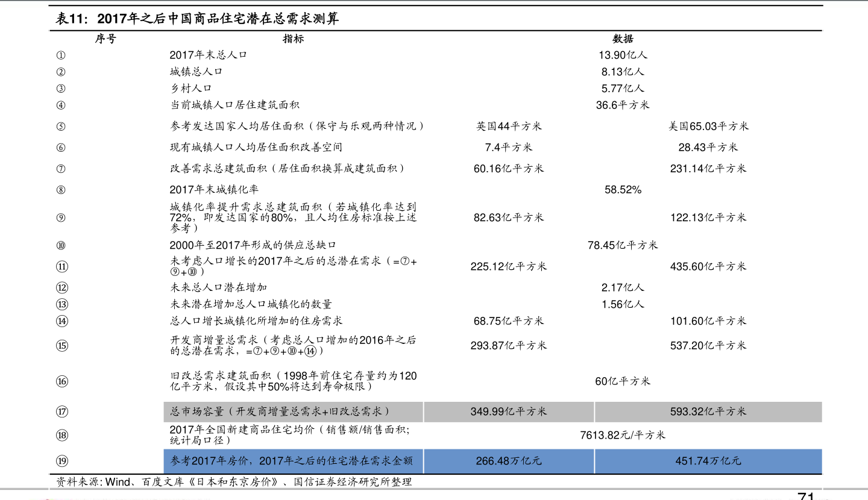This screenshot has width=868, height=500.
Task: Click '当前城镇人口居住建筑面积' label
Action: [x=234, y=105]
